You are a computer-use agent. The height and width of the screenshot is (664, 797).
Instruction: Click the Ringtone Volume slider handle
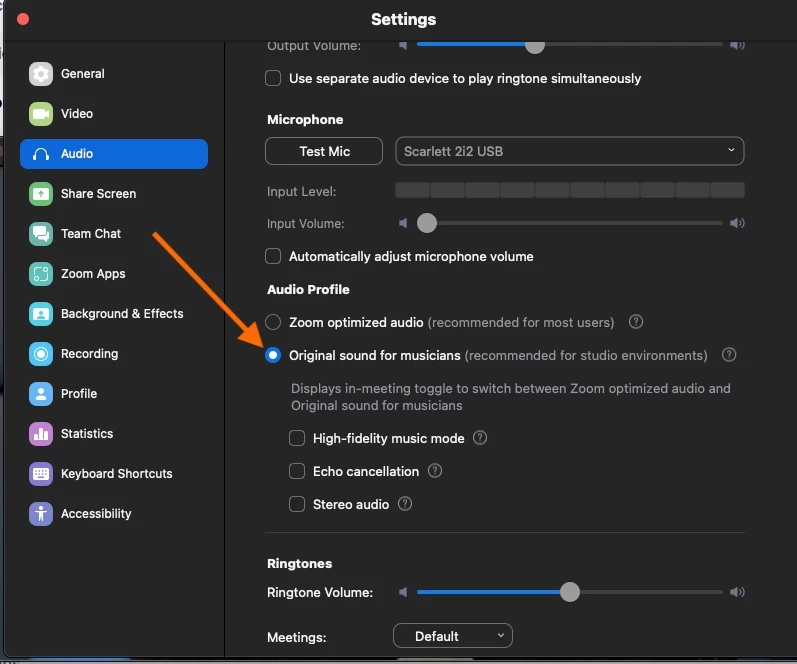coord(570,592)
